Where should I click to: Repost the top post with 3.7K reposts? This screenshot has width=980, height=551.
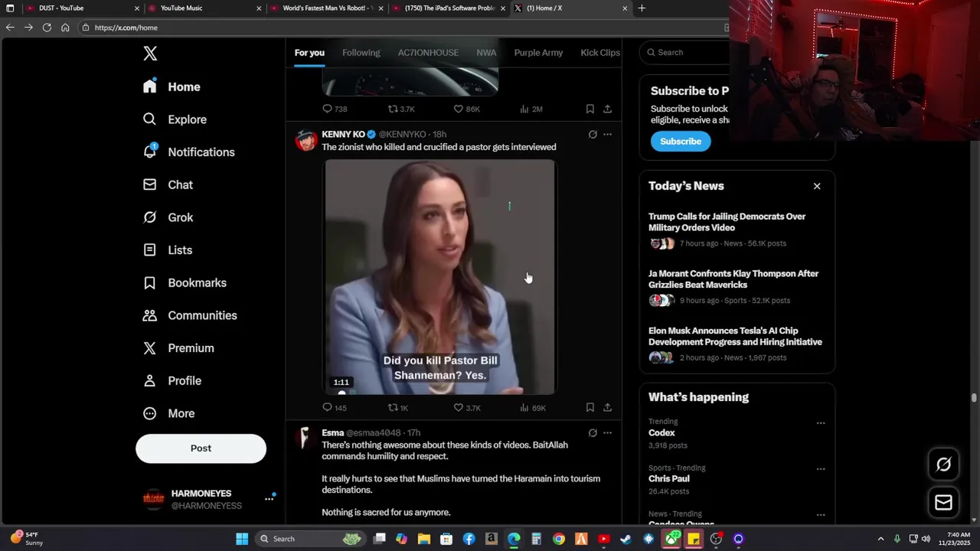(x=400, y=109)
